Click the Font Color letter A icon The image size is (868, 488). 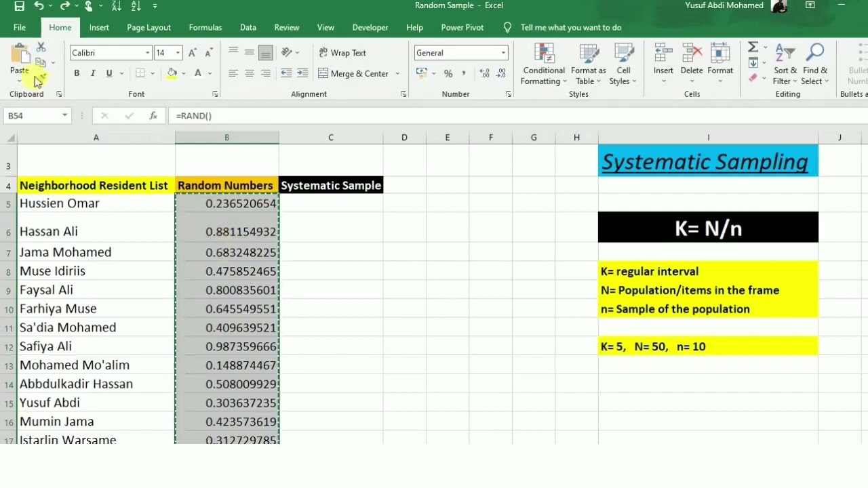click(198, 73)
